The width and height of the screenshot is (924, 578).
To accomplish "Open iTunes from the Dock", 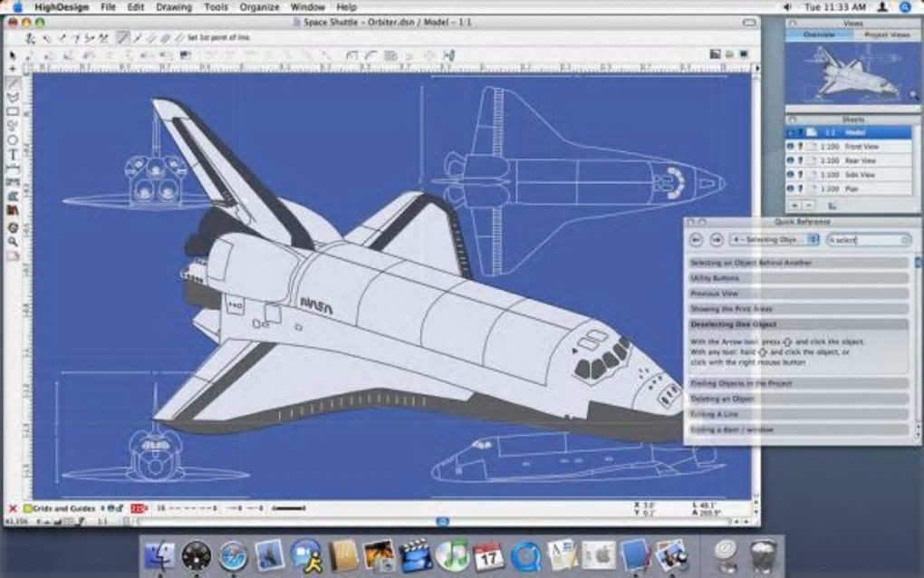I will coord(452,555).
